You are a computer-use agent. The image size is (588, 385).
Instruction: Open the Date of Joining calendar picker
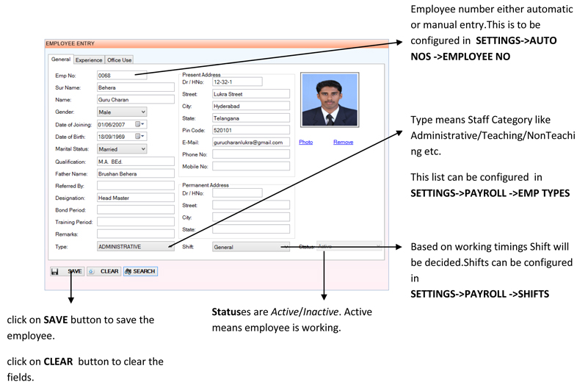point(140,124)
